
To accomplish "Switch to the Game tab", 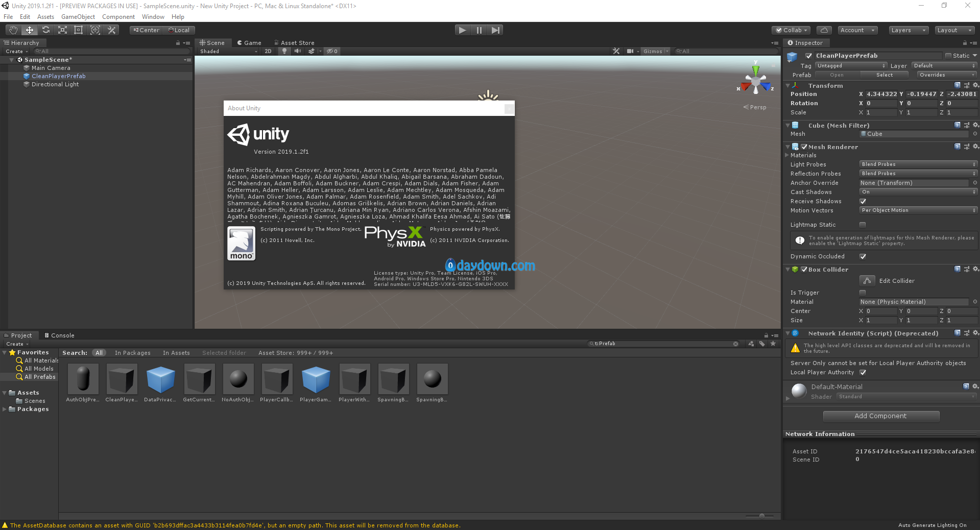I will (249, 43).
